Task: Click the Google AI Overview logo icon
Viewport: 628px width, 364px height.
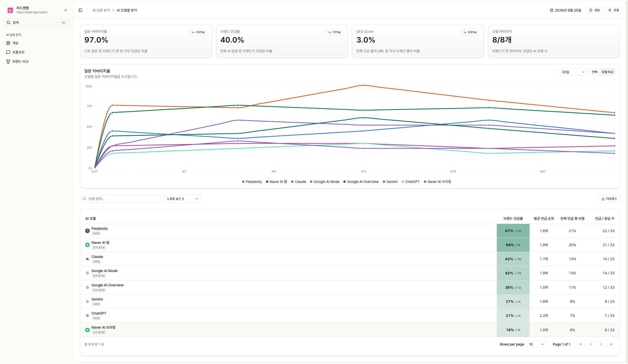Action: [x=87, y=287]
